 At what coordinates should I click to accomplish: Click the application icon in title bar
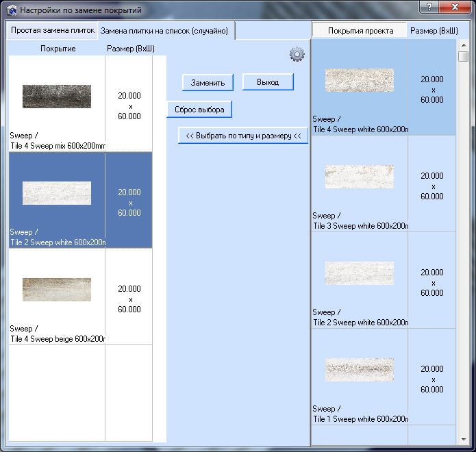[x=11, y=10]
